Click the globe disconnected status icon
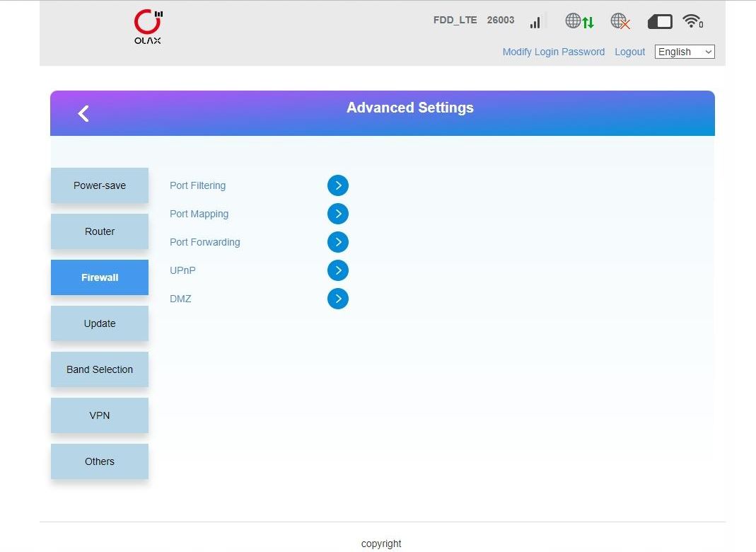This screenshot has width=756, height=552. coord(620,21)
